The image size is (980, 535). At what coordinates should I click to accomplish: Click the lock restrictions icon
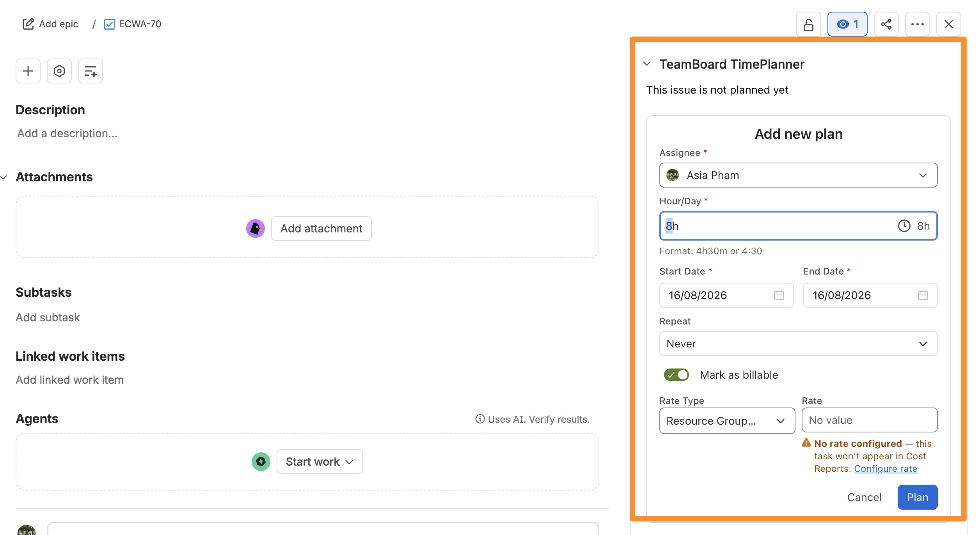(808, 24)
